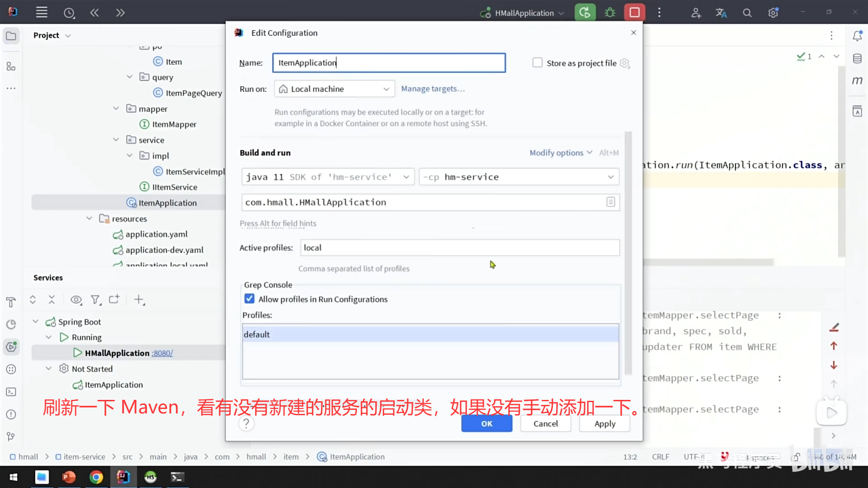Open the Manage targets link
The height and width of the screenshot is (488, 868).
point(433,89)
